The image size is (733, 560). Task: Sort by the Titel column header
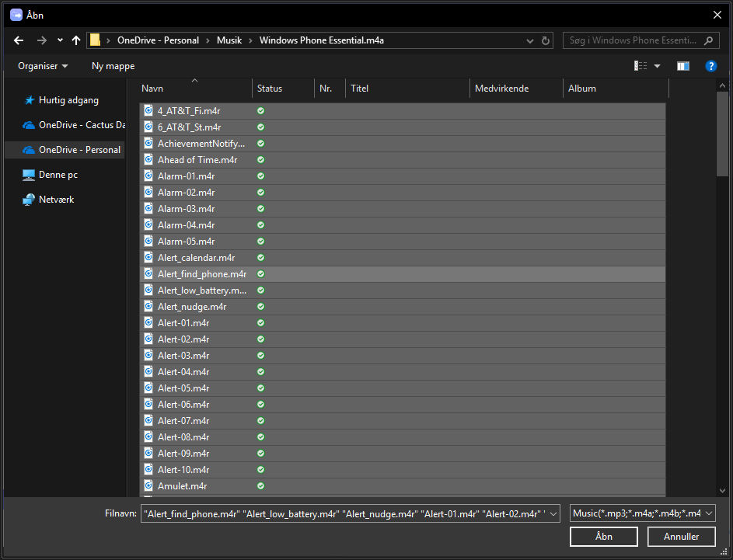(x=407, y=89)
